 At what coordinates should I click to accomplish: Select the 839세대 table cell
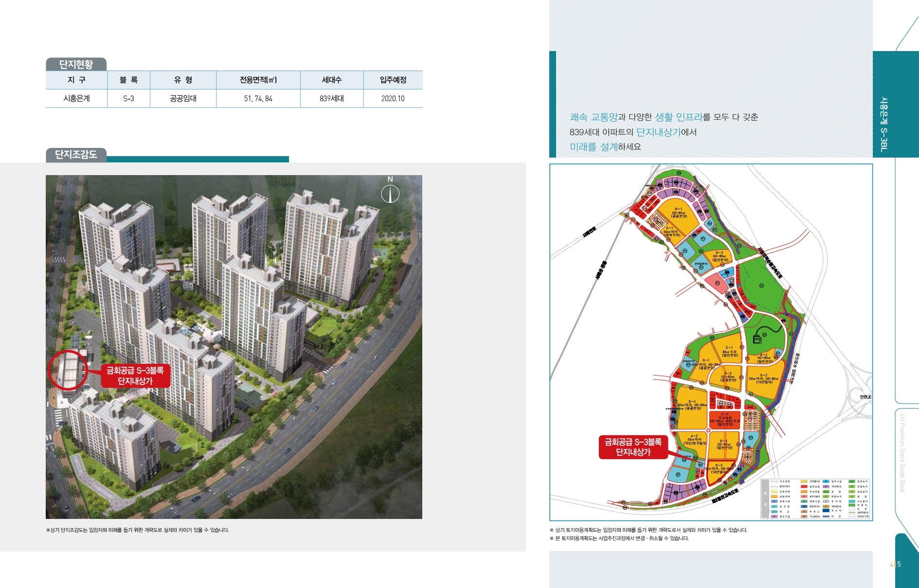(x=332, y=98)
